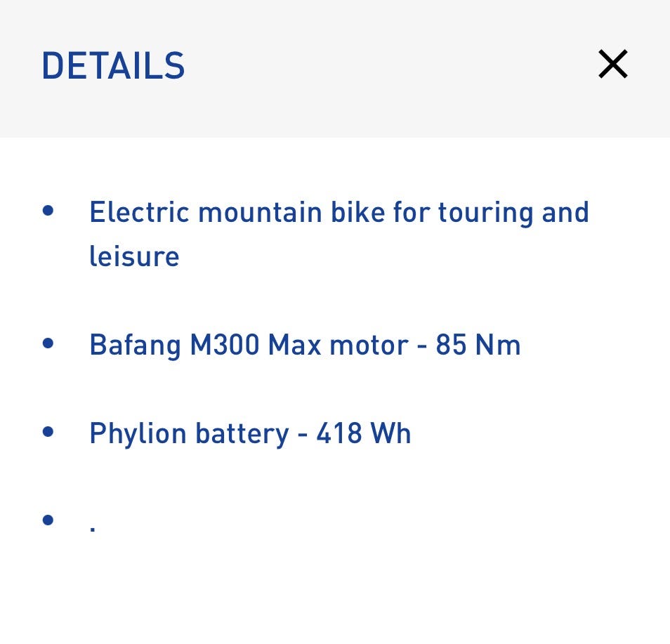Click the DETAILS heading text
The width and height of the screenshot is (670, 644).
click(x=113, y=66)
